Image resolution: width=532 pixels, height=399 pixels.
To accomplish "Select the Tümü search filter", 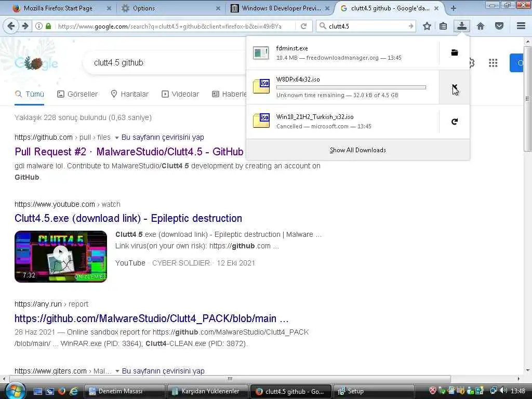I will (30, 94).
